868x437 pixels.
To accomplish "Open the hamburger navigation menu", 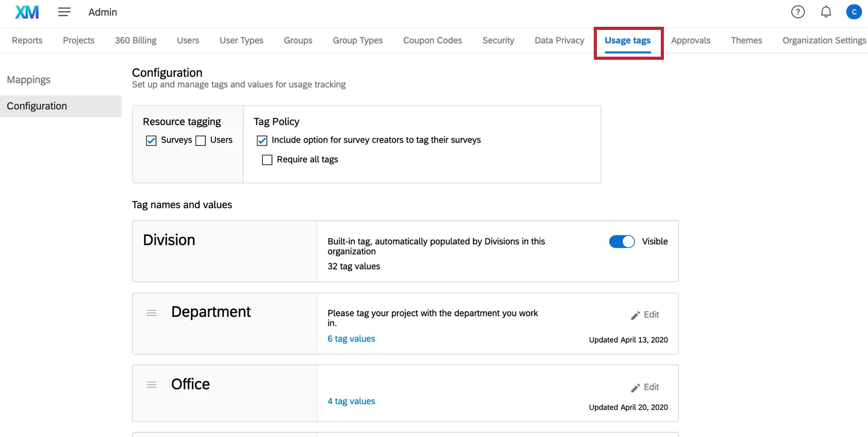I will [x=64, y=12].
